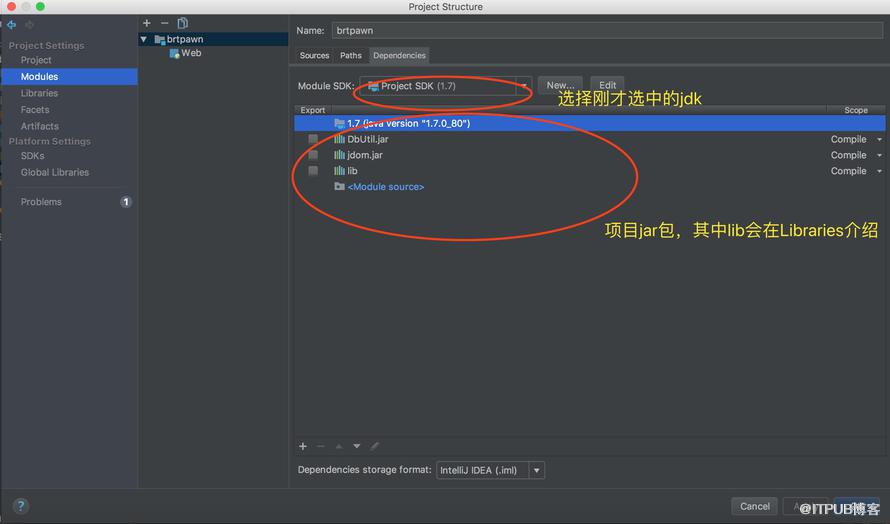The width and height of the screenshot is (890, 524).
Task: Click the Module source link
Action: (x=385, y=187)
